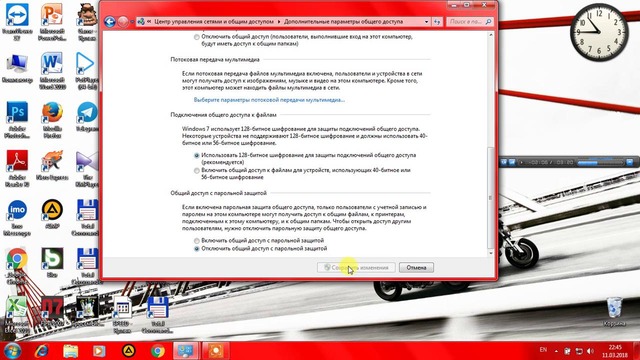The image size is (640, 360).
Task: Open Windows Explorer folder on taskbar
Action: pos(71,351)
